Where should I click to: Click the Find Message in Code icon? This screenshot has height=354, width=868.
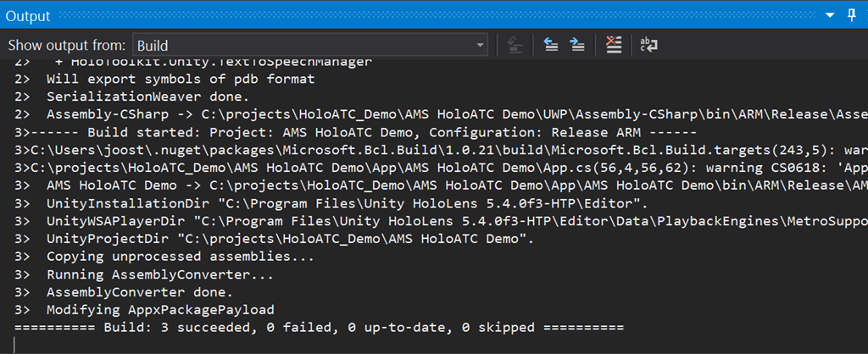516,45
